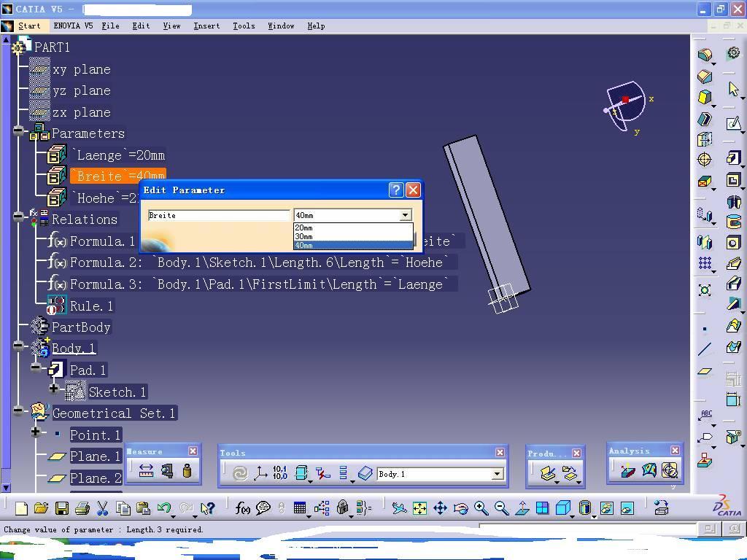Viewport: 747px width, 560px height.
Task: Select Formula.3 in the tree
Action: pyautogui.click(x=259, y=284)
